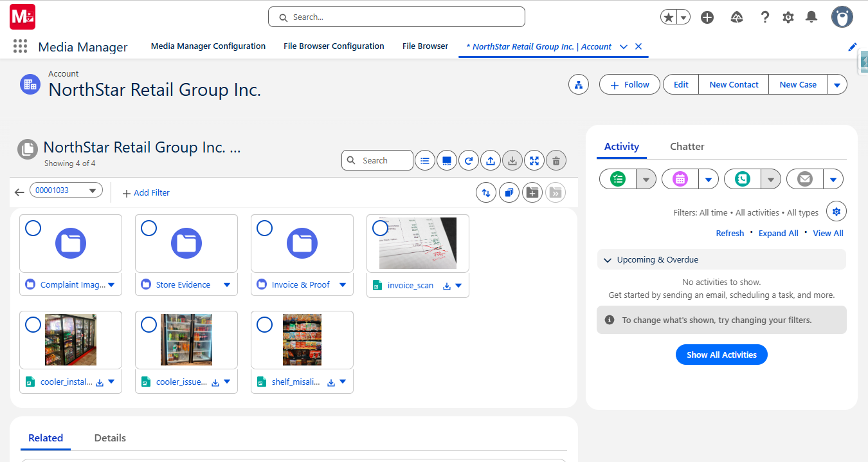Create a new folder with the folder-plus icon
The height and width of the screenshot is (462, 868).
point(532,192)
